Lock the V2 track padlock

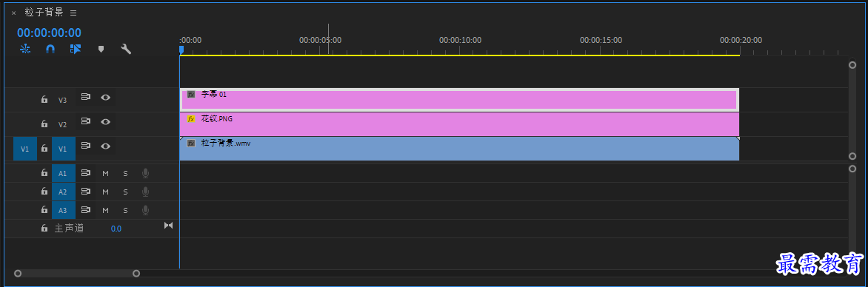(x=44, y=124)
